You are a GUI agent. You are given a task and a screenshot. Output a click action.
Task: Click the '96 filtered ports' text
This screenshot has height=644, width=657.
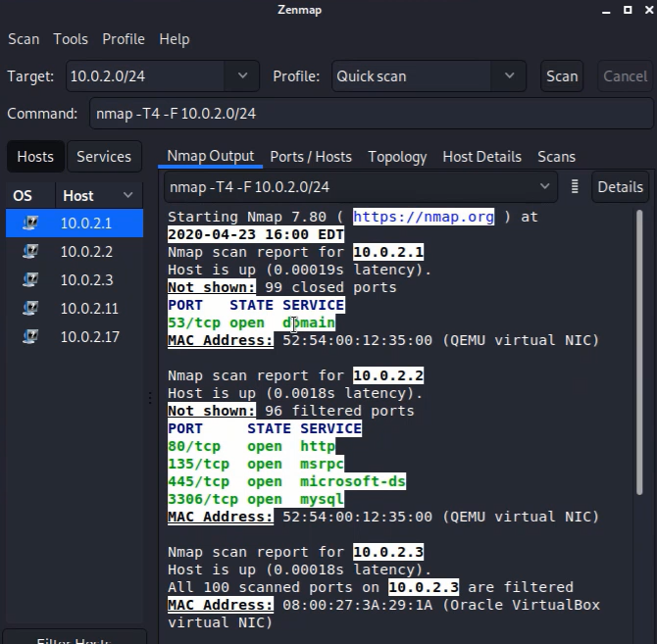point(339,411)
